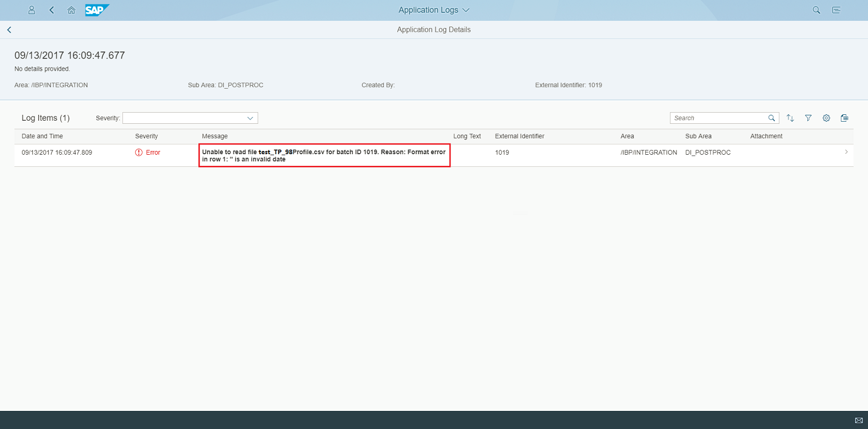Viewport: 868px width, 429px height.
Task: Click the 'Created By:' label
Action: pyautogui.click(x=378, y=85)
